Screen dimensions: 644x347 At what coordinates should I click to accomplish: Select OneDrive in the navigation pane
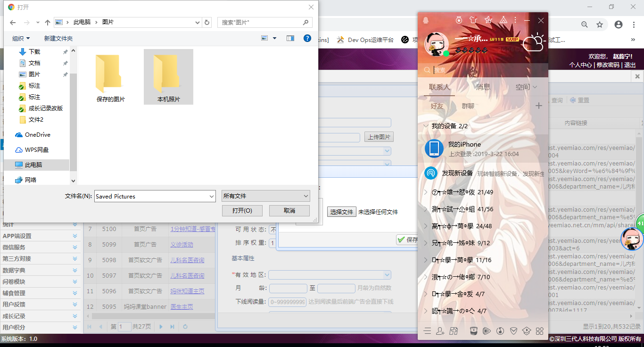37,135
